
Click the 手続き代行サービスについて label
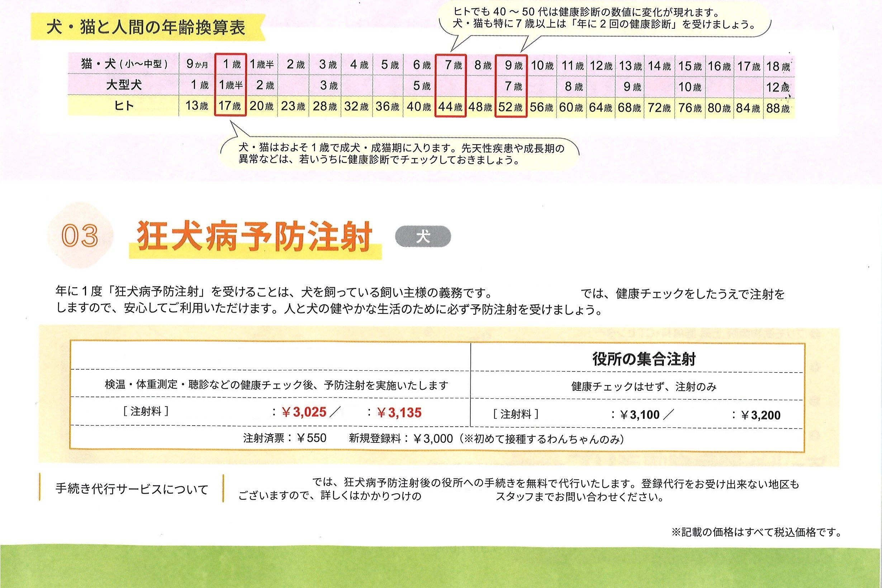(x=131, y=489)
